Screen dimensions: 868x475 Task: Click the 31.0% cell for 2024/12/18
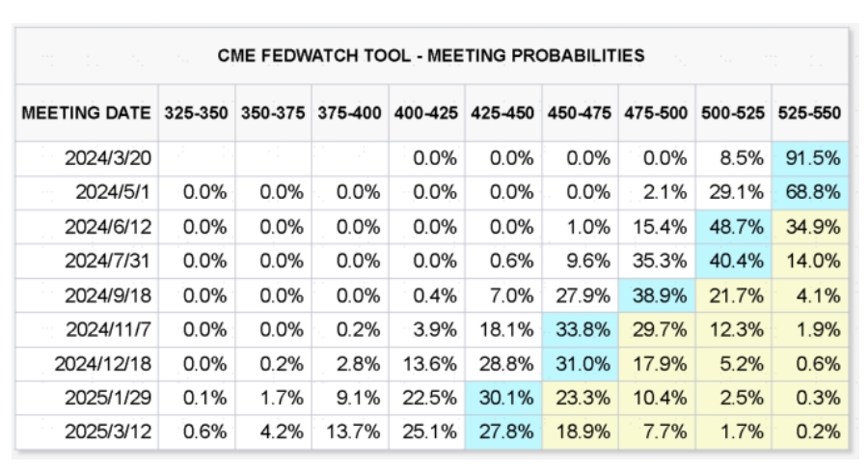coord(581,363)
